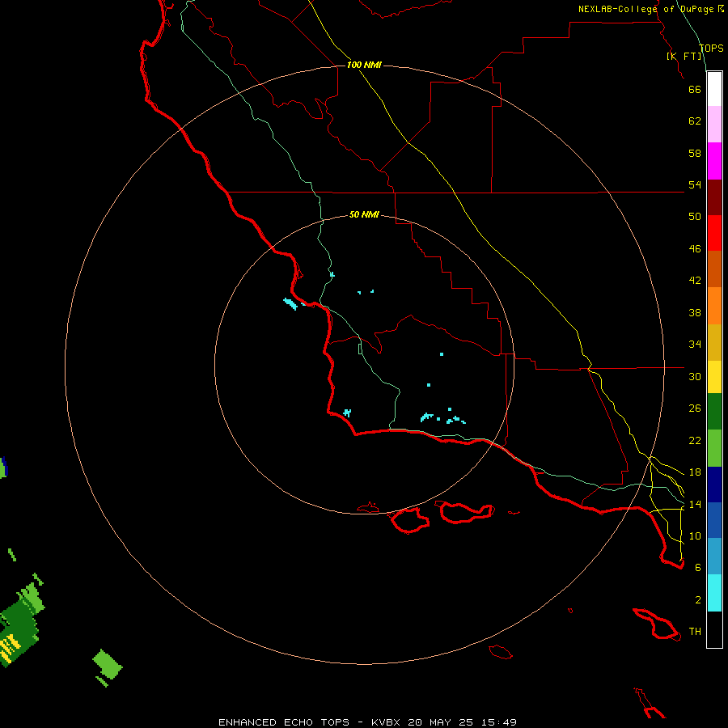Click the elongated cyan echo offshore

(x=290, y=304)
